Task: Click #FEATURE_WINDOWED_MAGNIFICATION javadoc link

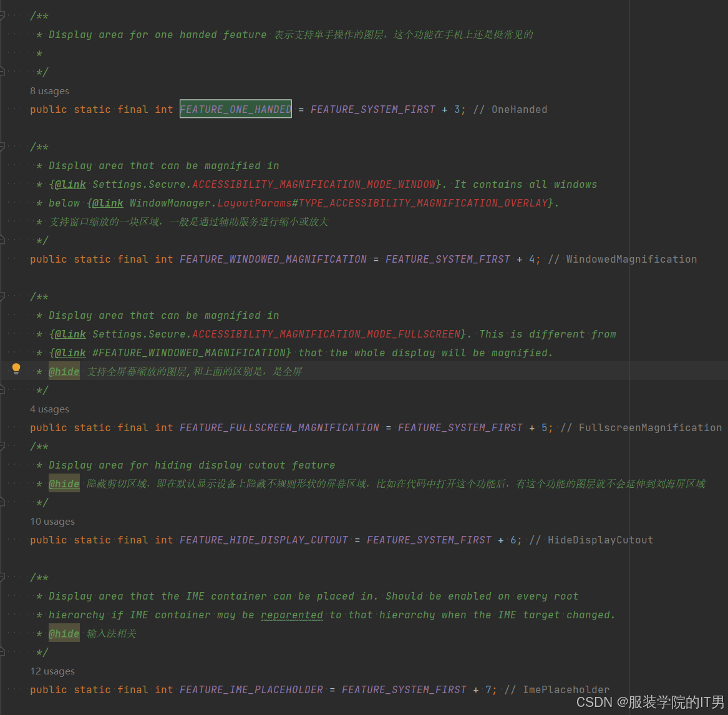Action: tap(188, 353)
